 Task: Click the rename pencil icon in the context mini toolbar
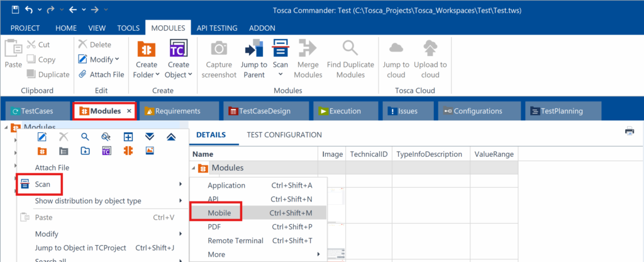tap(42, 137)
